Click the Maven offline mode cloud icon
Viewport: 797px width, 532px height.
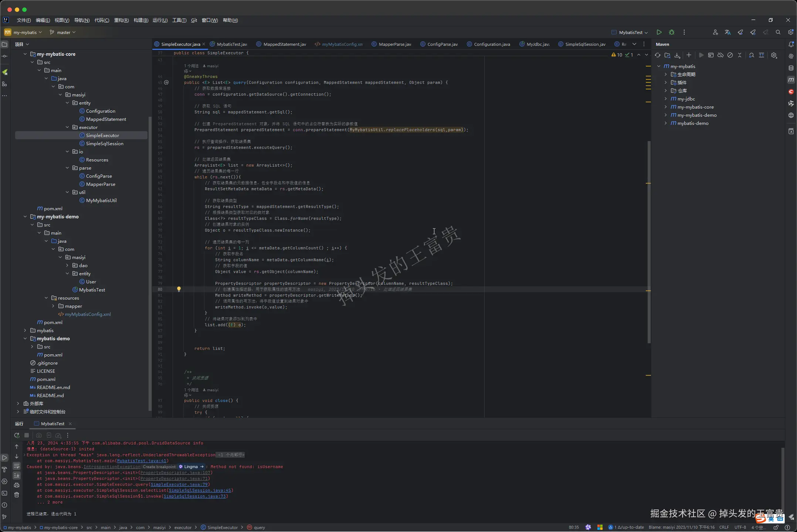click(x=720, y=55)
